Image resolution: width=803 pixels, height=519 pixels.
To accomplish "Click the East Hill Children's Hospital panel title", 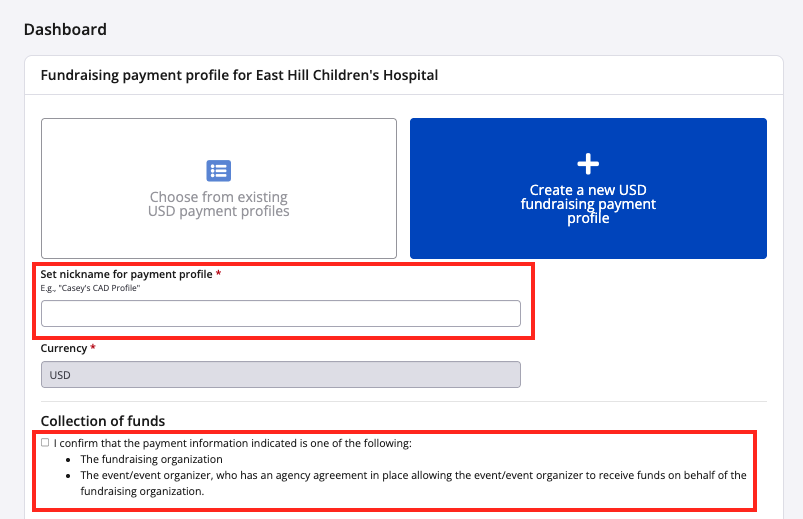I will pyautogui.click(x=239, y=75).
